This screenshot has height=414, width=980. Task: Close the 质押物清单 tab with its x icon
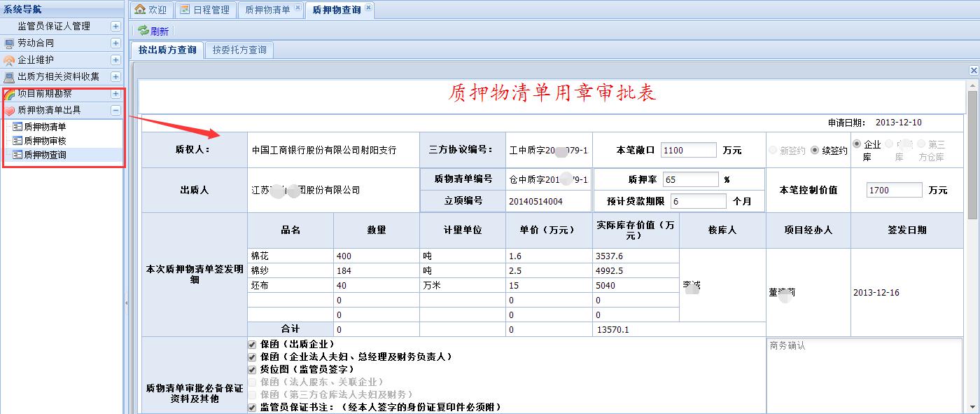click(297, 8)
